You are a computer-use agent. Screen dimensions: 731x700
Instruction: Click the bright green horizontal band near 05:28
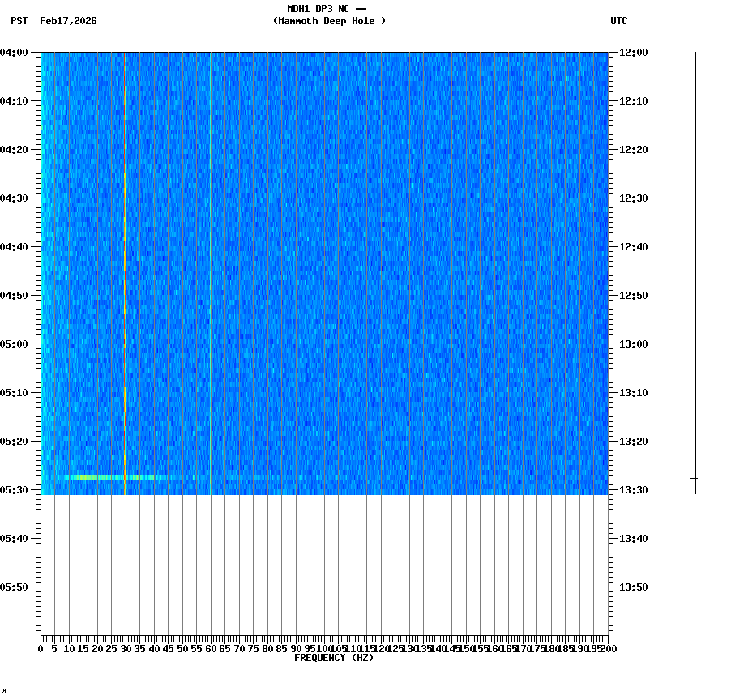[x=97, y=478]
